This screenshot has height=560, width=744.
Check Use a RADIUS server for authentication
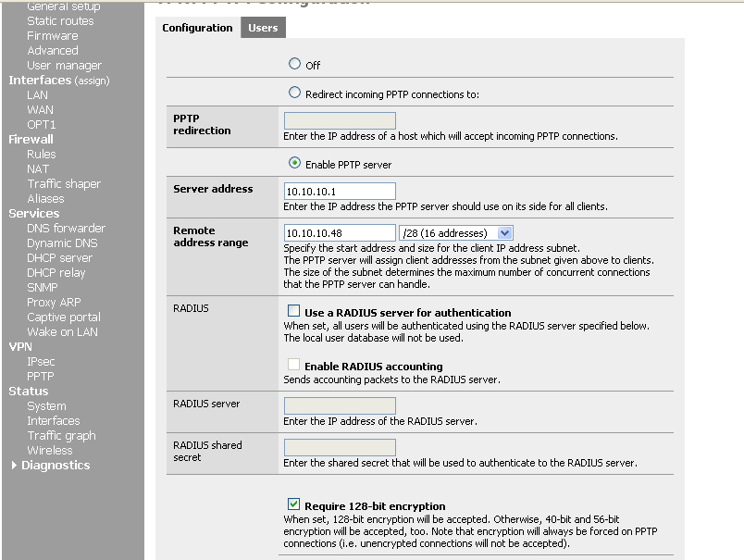(x=293, y=312)
